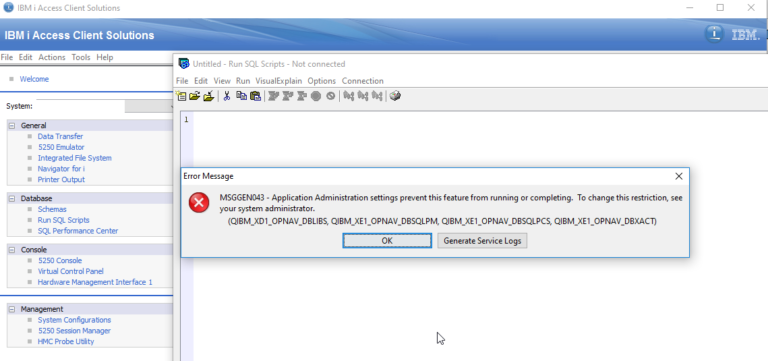Open Edit menu in Access Client Solutions
Image resolution: width=768 pixels, height=361 pixels.
25,57
